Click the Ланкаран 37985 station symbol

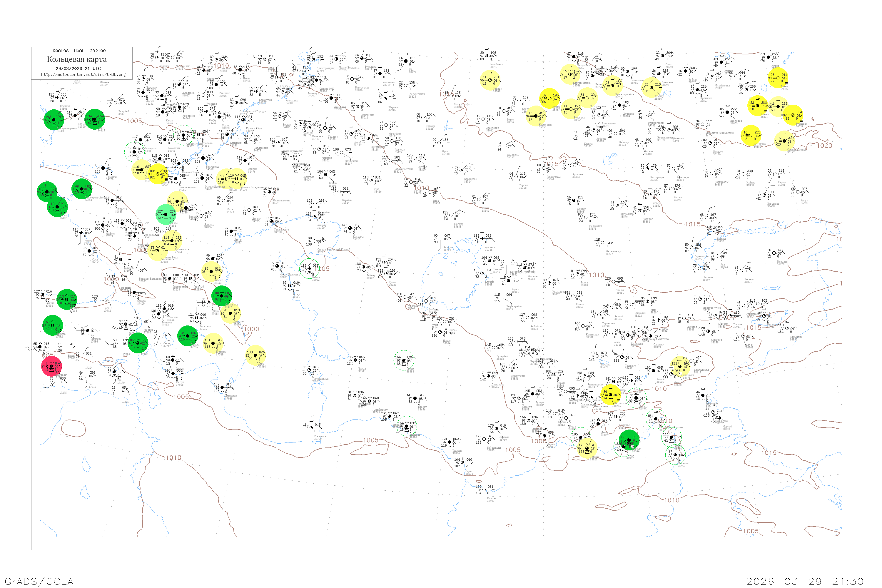coord(222,388)
